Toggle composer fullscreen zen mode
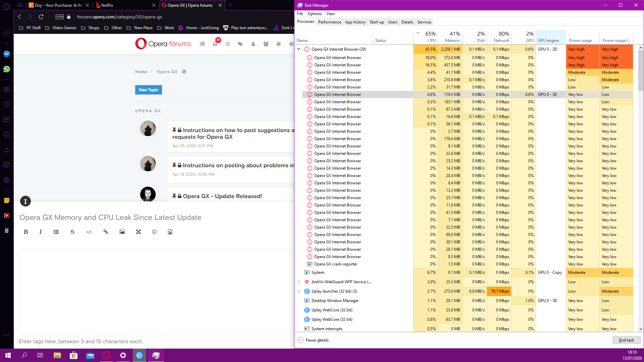 tap(139, 232)
